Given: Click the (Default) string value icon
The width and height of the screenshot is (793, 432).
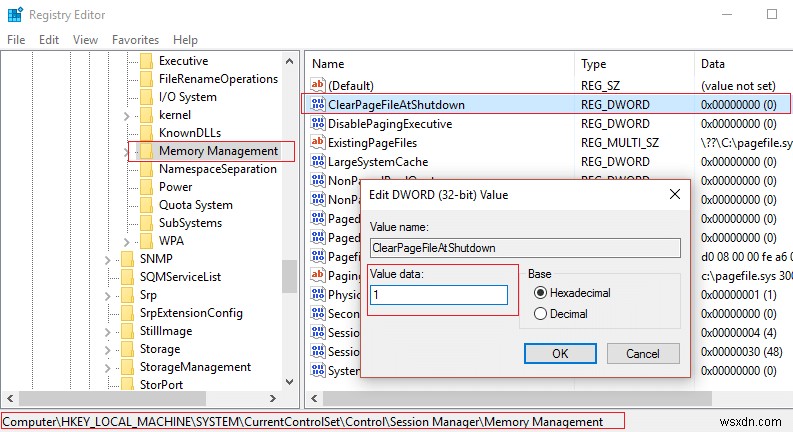Looking at the screenshot, I should [318, 85].
